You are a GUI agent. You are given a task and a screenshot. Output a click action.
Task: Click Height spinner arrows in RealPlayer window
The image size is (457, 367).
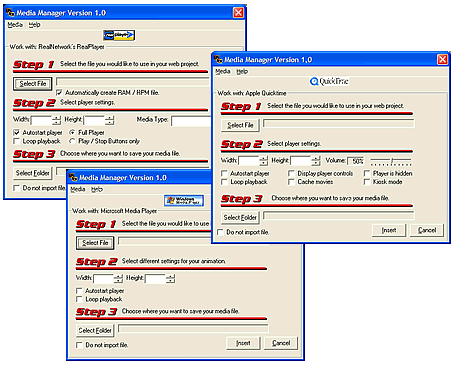click(110, 120)
